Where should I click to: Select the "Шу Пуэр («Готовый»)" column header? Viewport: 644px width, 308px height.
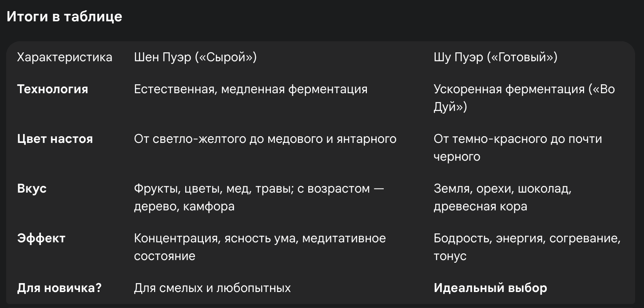pyautogui.click(x=495, y=57)
